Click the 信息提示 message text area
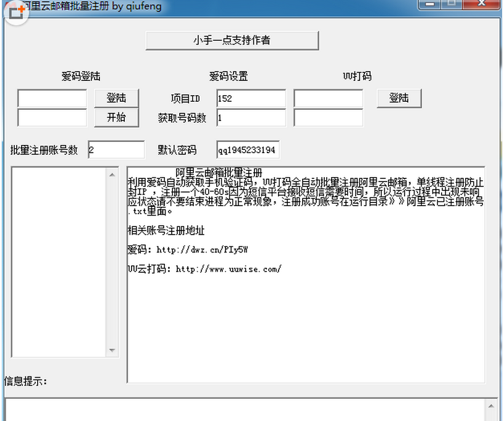The width and height of the screenshot is (504, 421). [245, 410]
